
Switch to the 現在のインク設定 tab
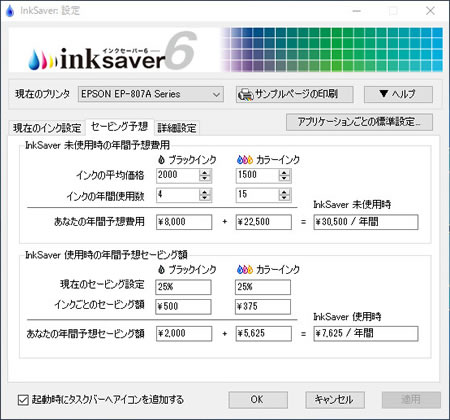click(x=47, y=128)
